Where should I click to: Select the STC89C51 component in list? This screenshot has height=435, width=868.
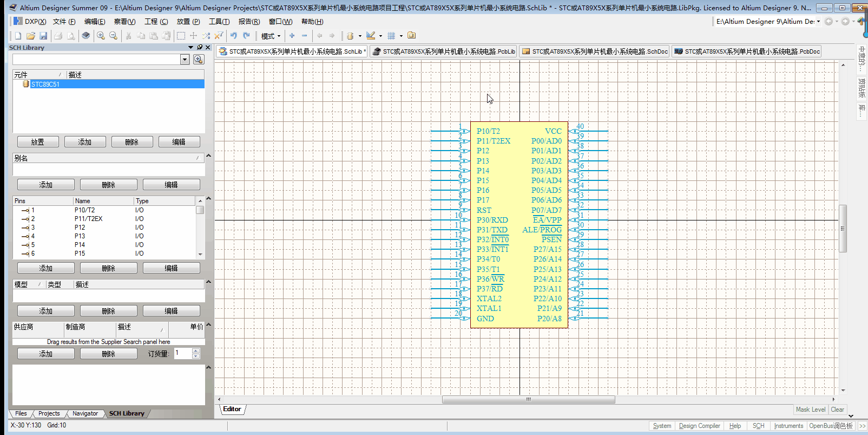108,84
